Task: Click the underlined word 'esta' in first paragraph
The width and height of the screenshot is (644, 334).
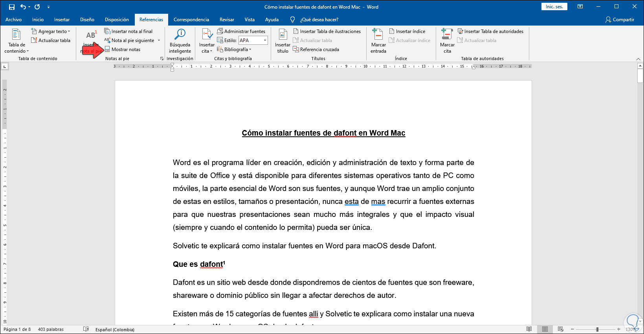Action: (x=352, y=202)
